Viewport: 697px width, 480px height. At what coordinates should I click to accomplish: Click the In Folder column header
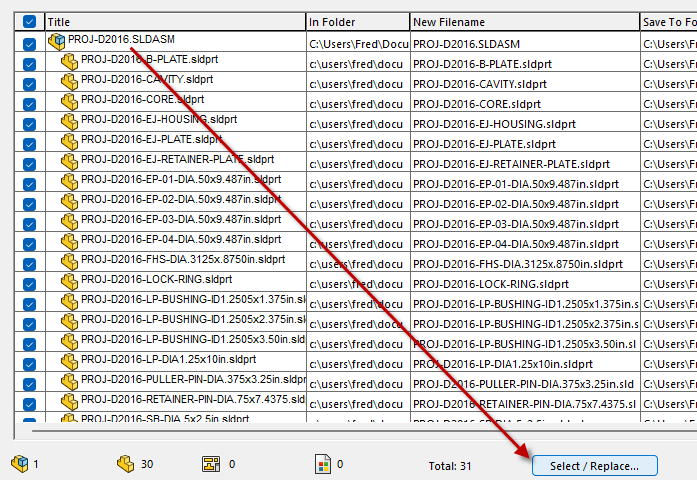point(356,21)
